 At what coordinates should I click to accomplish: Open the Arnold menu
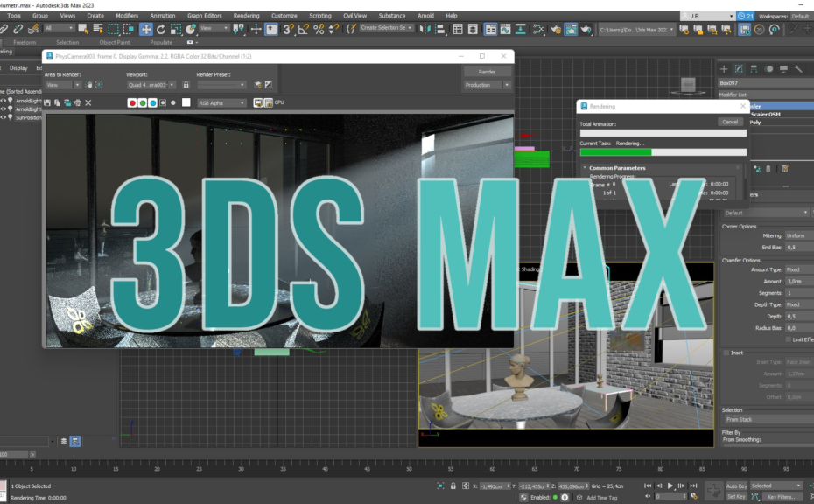coord(425,16)
